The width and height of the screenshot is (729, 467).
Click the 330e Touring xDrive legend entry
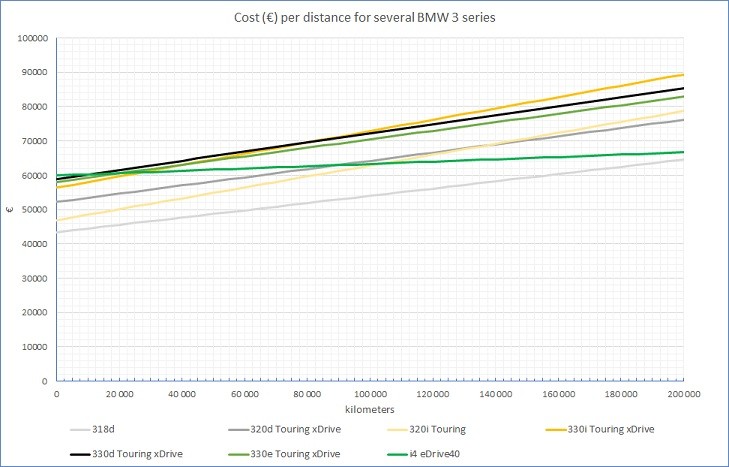click(x=285, y=454)
